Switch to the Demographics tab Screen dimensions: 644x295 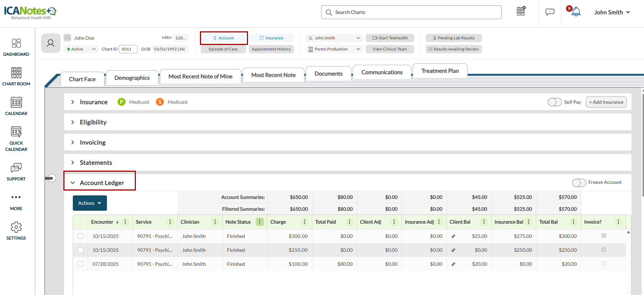[132, 78]
